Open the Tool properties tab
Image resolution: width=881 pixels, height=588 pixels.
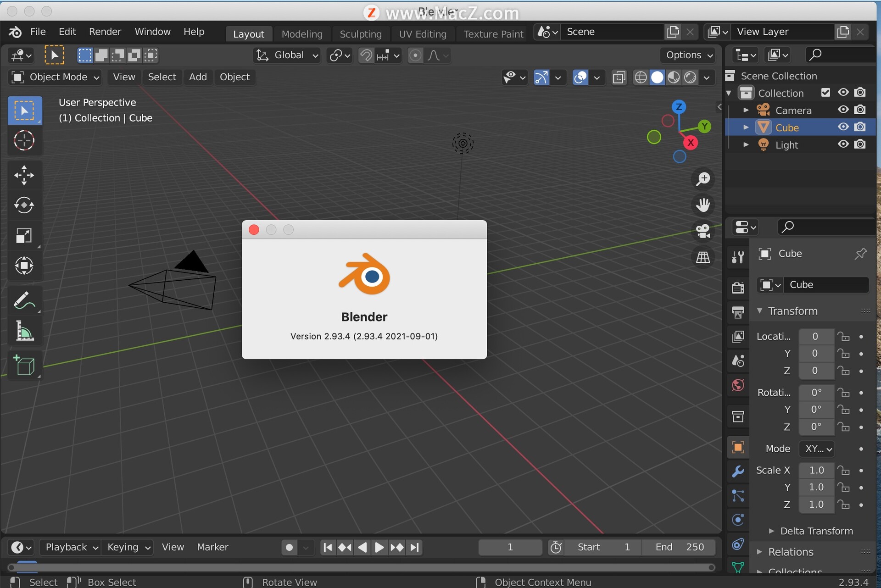coord(738,257)
